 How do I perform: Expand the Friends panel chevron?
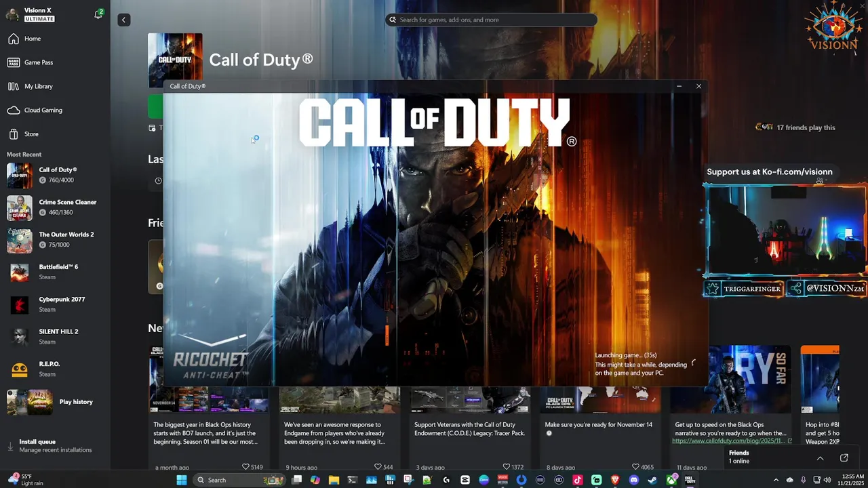[820, 458]
